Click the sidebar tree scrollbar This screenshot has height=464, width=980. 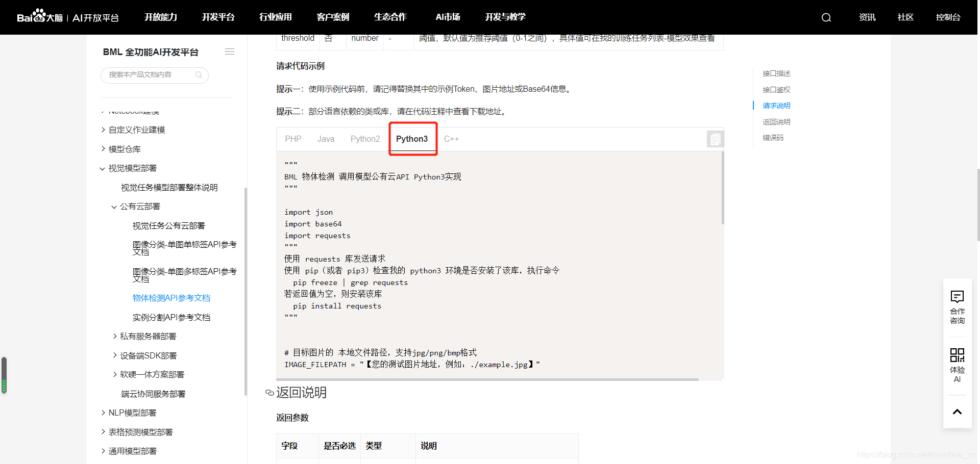(x=246, y=291)
